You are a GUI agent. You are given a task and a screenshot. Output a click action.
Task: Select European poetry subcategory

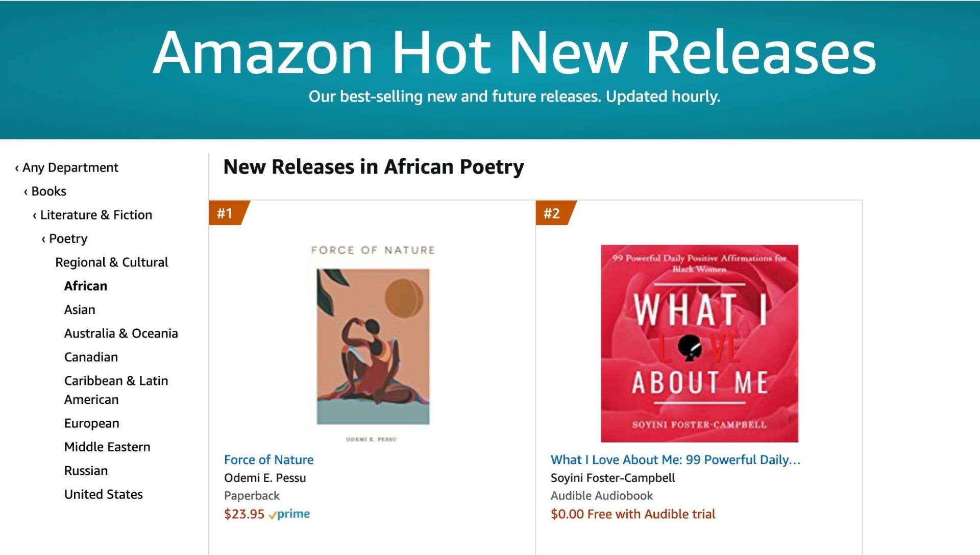[x=91, y=423]
